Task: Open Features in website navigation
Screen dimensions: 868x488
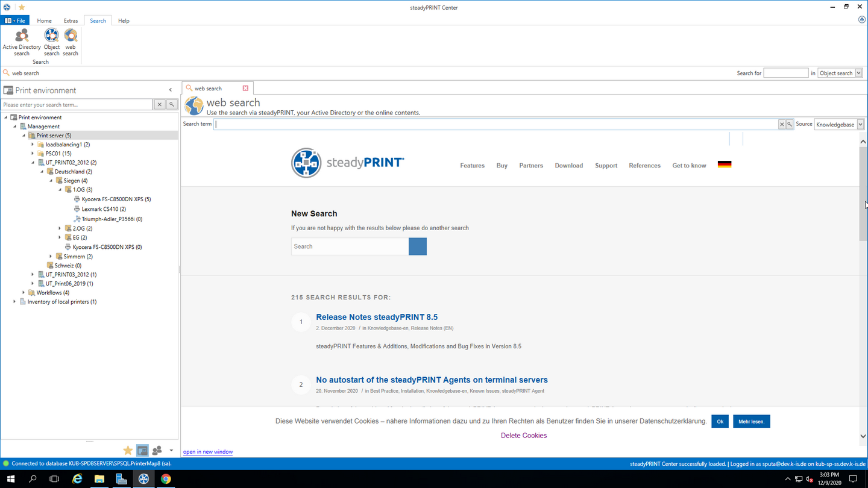Action: (472, 165)
